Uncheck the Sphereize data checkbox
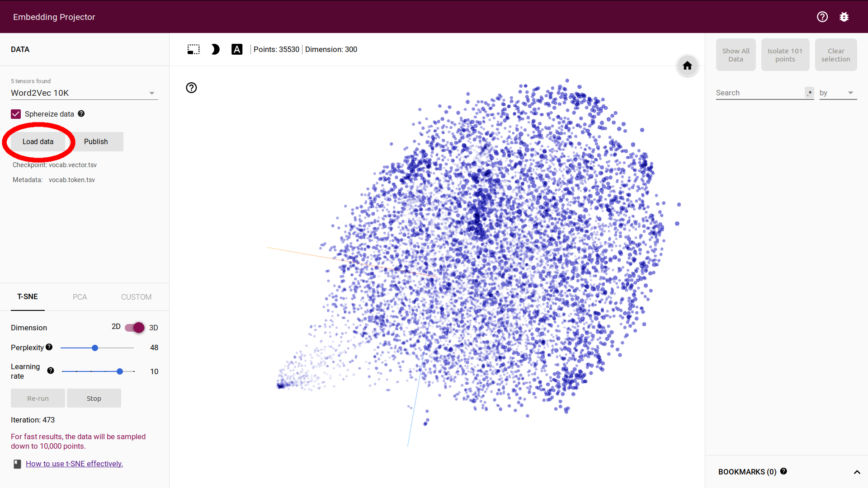The image size is (868, 488). 16,114
